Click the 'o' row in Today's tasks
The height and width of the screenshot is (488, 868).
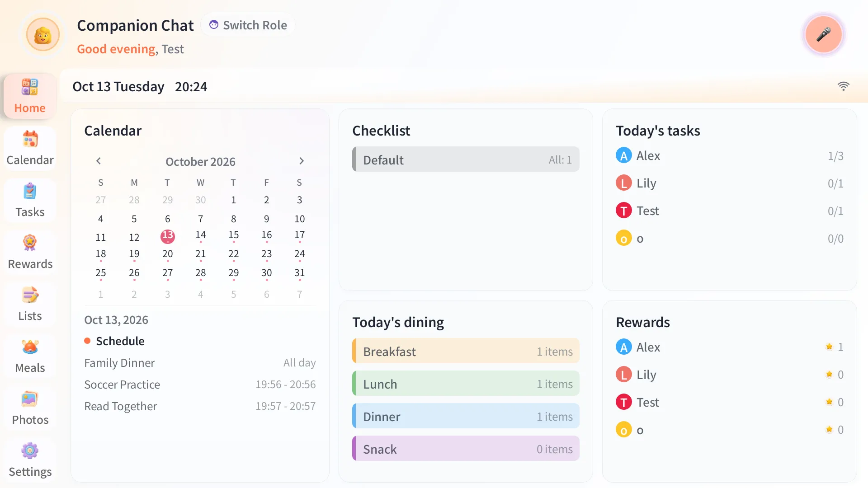click(729, 238)
